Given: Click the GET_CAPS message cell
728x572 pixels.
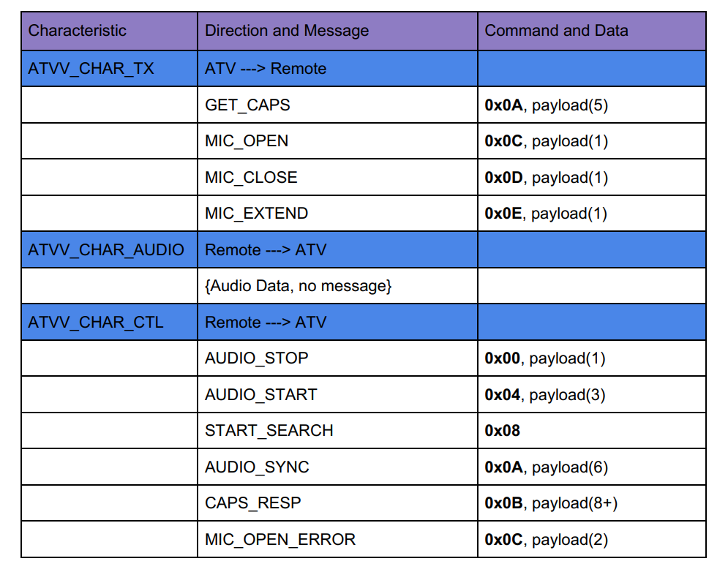Looking at the screenshot, I should (337, 105).
